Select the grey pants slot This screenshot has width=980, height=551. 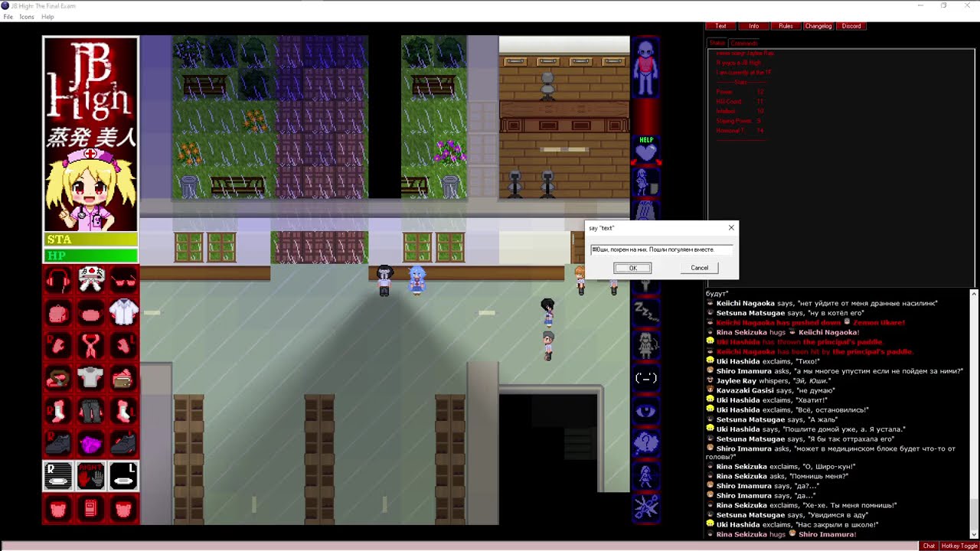click(x=91, y=410)
